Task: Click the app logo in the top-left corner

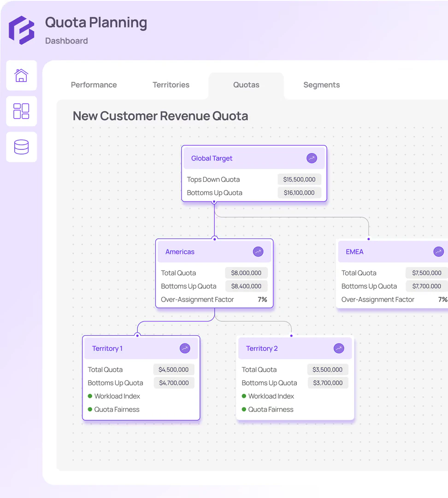Action: (x=22, y=30)
